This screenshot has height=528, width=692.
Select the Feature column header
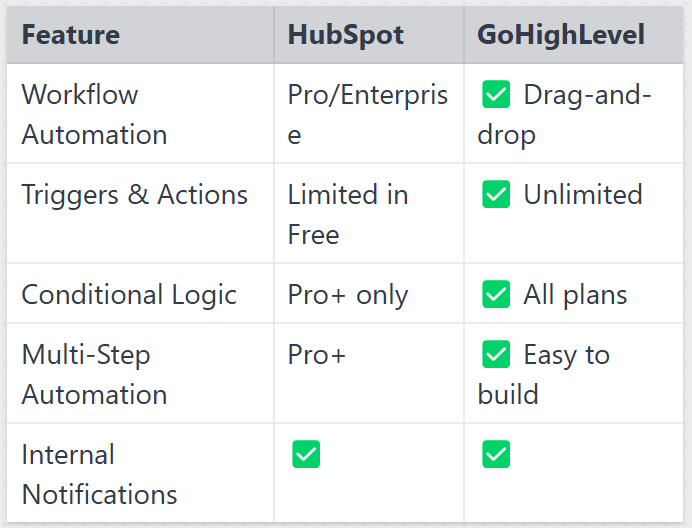(x=71, y=34)
